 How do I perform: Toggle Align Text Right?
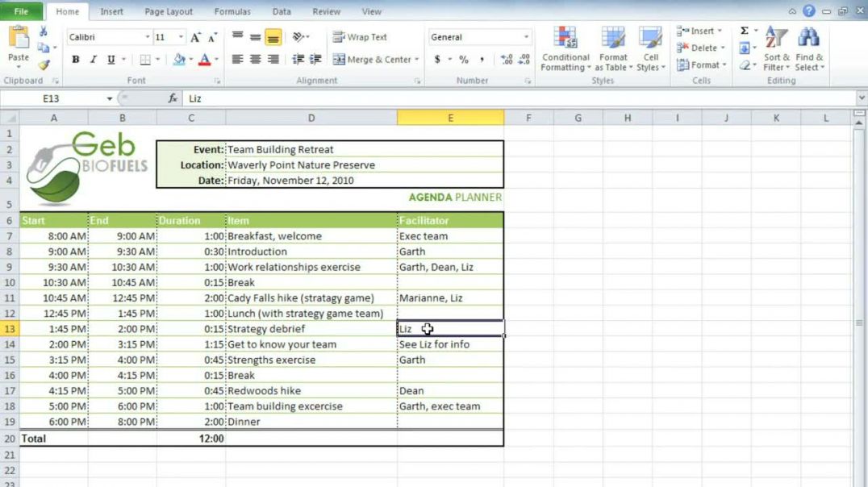click(x=273, y=59)
